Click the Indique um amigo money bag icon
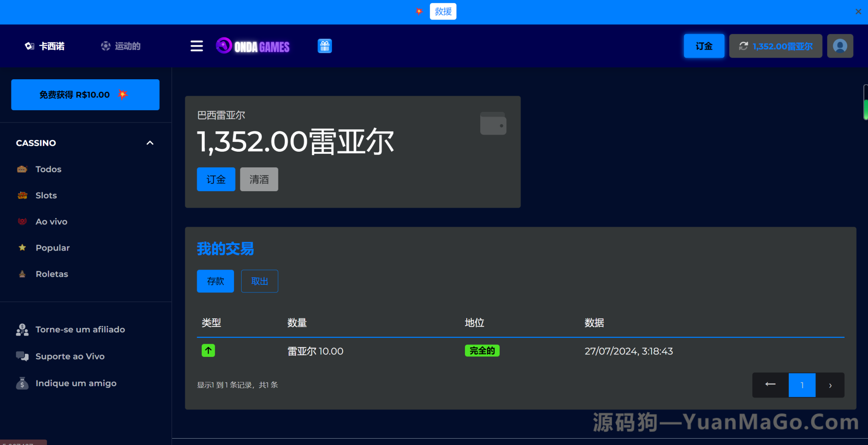 pyautogui.click(x=22, y=383)
